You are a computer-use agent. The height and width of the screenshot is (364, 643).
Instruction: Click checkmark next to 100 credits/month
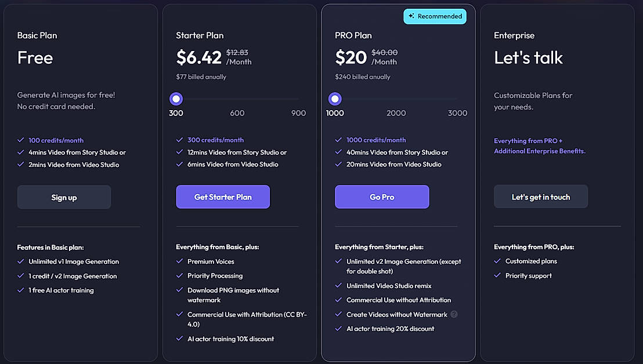pos(21,140)
